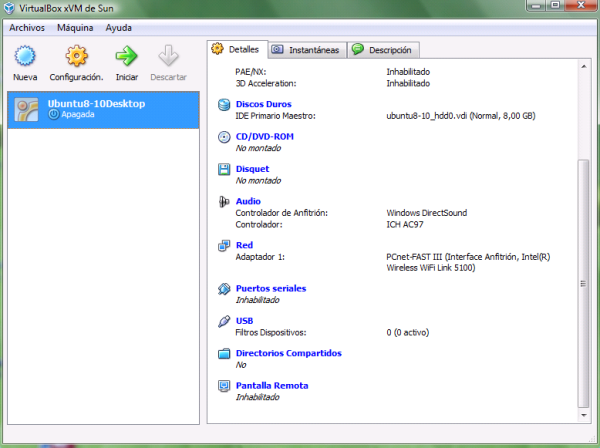Screen dimensions: 600x448
Task: Click the Red network icon
Action: [225, 245]
